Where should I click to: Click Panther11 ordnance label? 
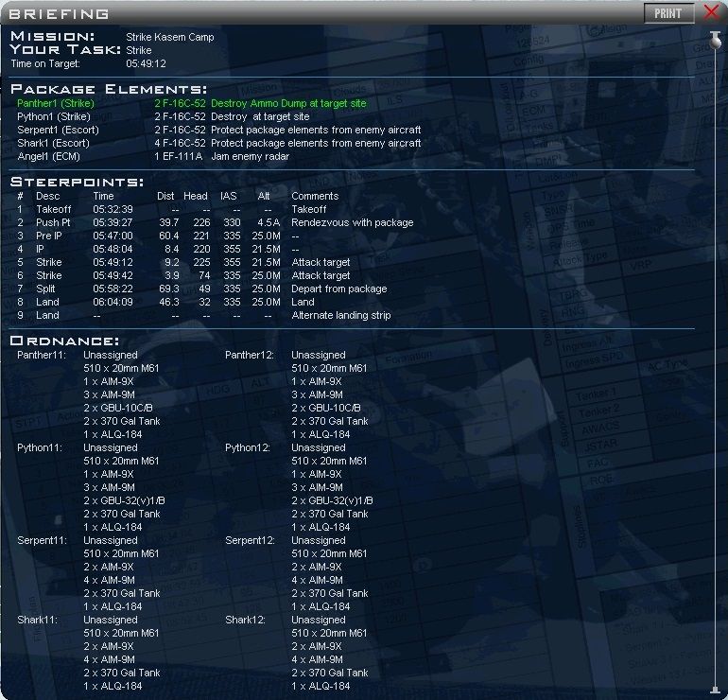click(x=42, y=355)
